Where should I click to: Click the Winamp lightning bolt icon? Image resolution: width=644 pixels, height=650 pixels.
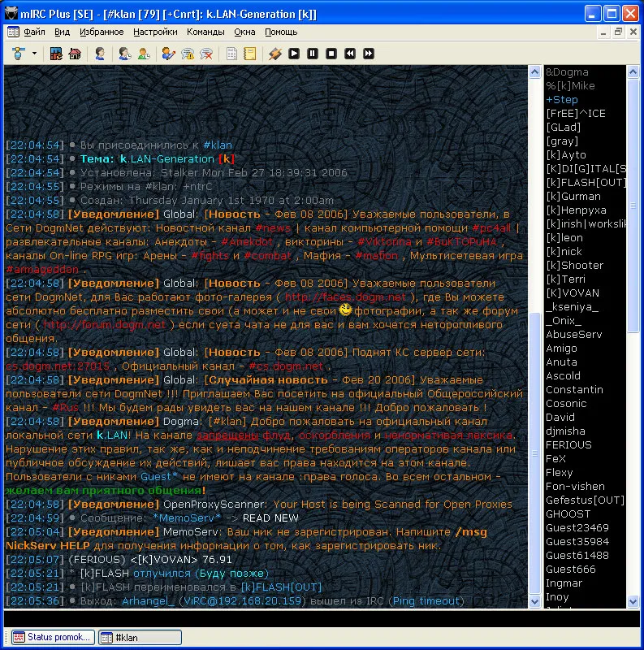tap(274, 54)
